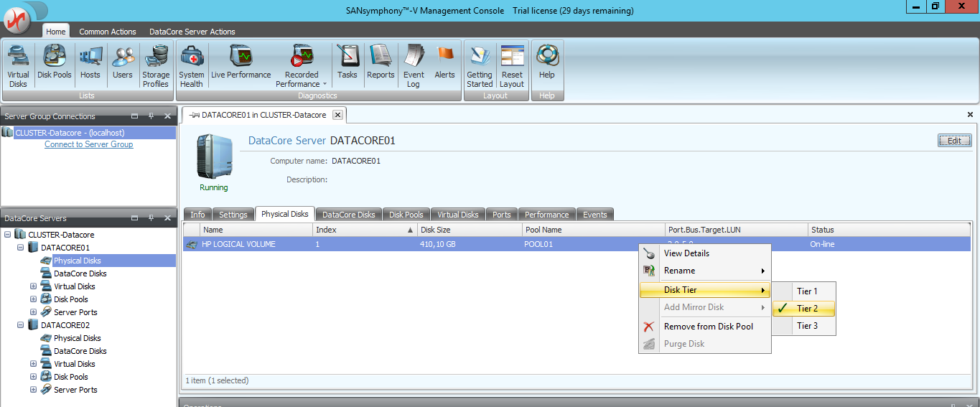Screen dimensions: 980x407
Task: Close the DATACORE01 in CLUSTER-Datacore tab
Action: [x=338, y=115]
